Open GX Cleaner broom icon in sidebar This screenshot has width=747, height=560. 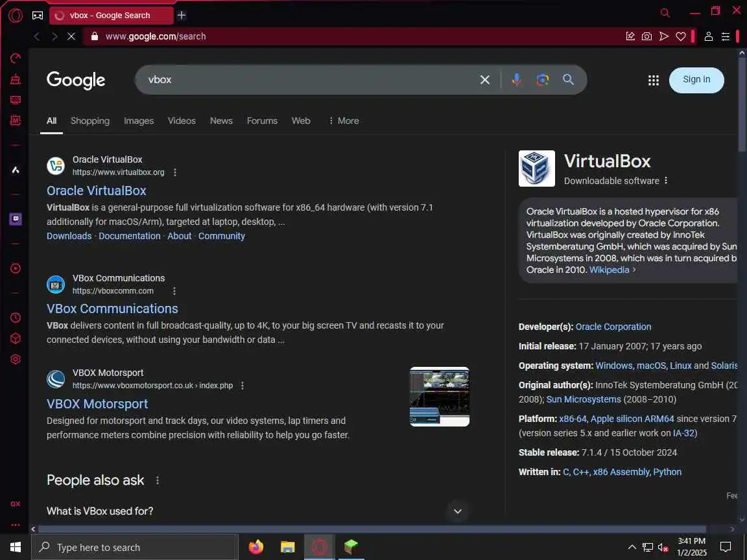click(x=16, y=79)
